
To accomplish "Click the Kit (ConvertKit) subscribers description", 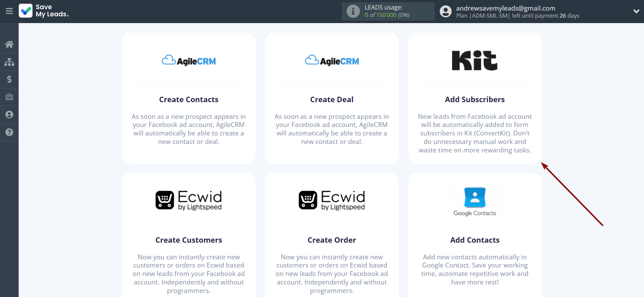I will pyautogui.click(x=475, y=133).
